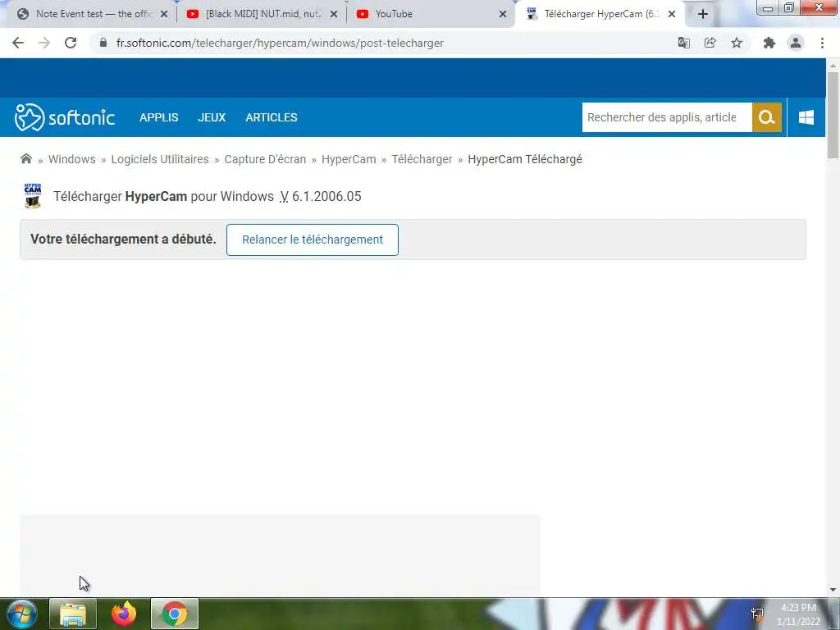Reload the page with the refresh icon
This screenshot has height=630, width=840.
pyautogui.click(x=71, y=43)
